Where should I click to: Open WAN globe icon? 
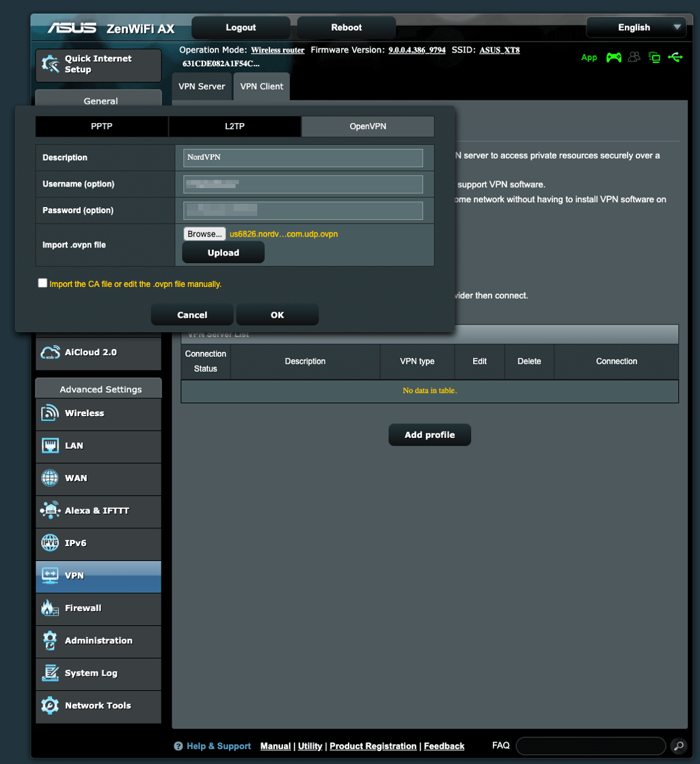click(50, 478)
